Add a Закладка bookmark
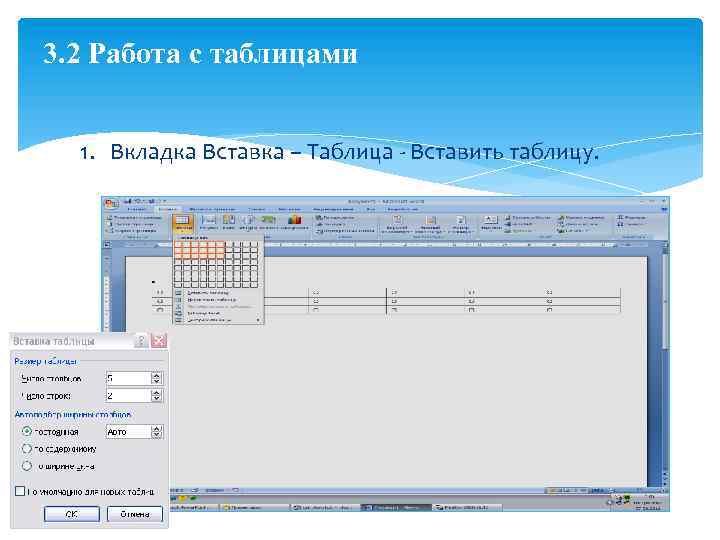720x540 pixels. [331, 224]
